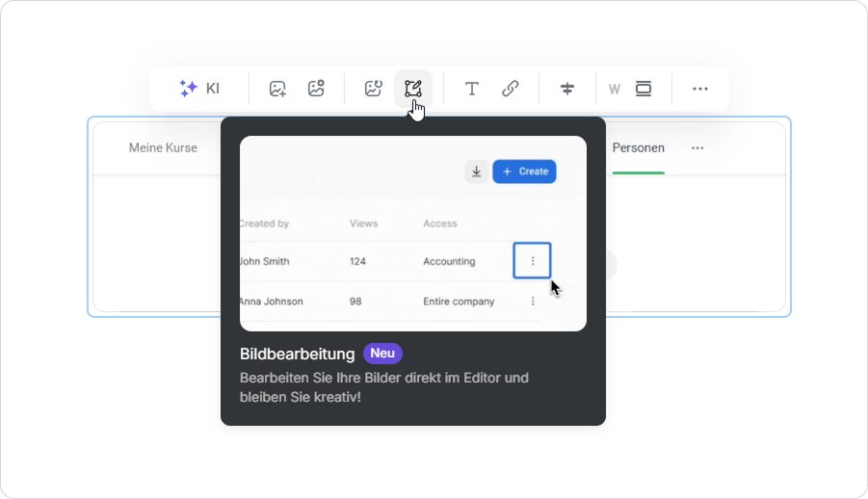Open the KI assistant in the toolbar

pyautogui.click(x=199, y=89)
